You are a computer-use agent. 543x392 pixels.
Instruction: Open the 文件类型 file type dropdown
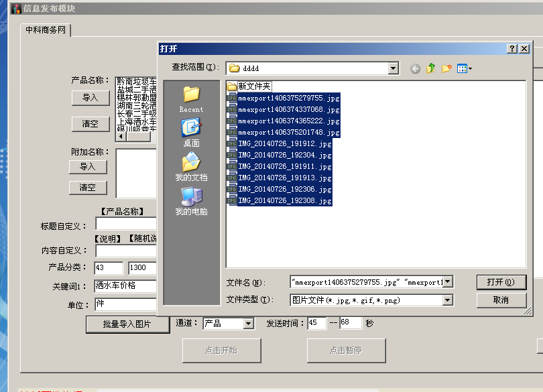click(x=448, y=300)
